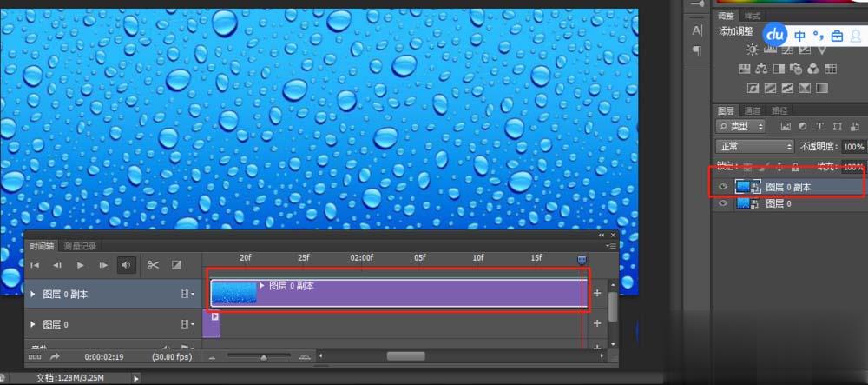Switch to the 时间轴 tab
This screenshot has width=868, height=385.
point(42,246)
